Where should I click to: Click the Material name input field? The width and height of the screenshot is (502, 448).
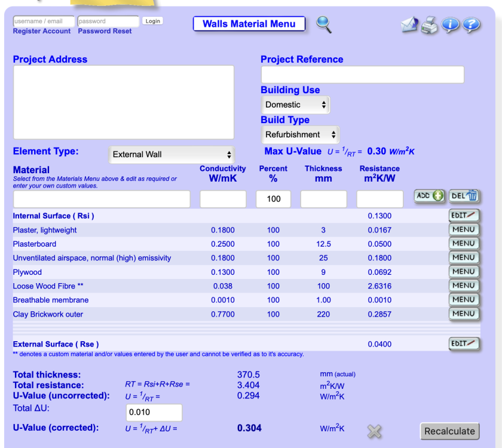click(102, 199)
